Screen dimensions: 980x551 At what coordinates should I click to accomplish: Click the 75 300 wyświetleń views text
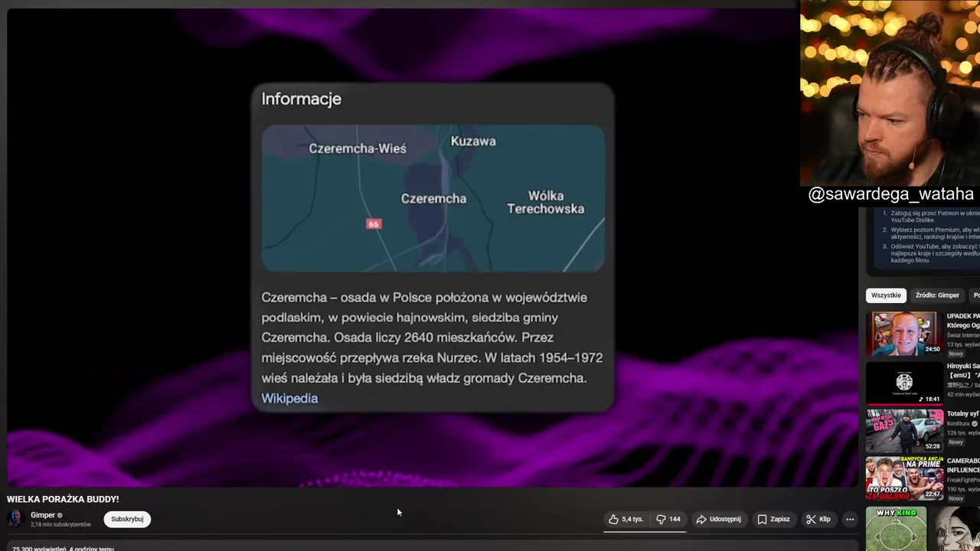(x=38, y=548)
